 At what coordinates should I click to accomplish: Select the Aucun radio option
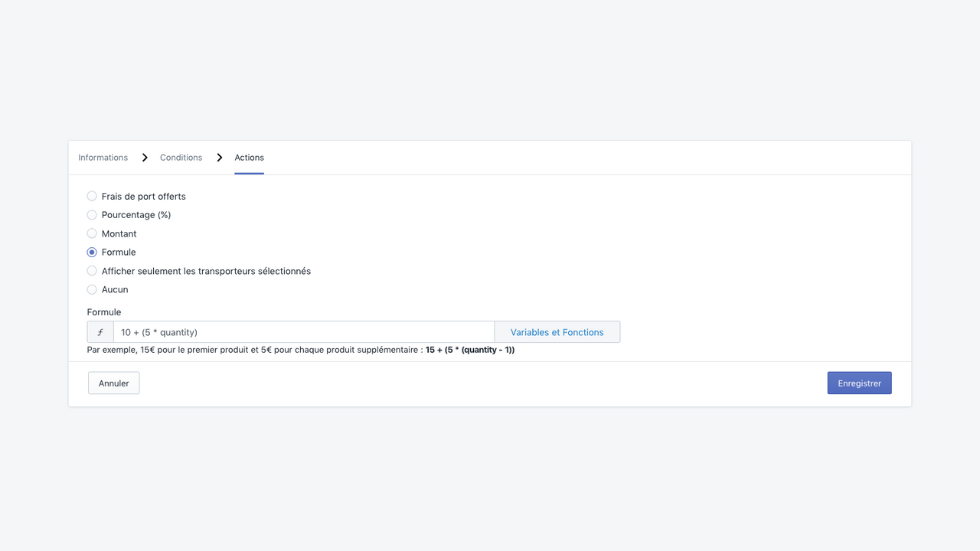tap(92, 290)
